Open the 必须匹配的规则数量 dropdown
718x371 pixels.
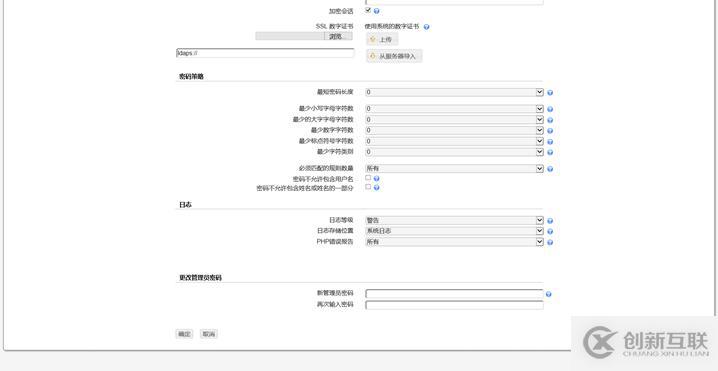(x=454, y=169)
